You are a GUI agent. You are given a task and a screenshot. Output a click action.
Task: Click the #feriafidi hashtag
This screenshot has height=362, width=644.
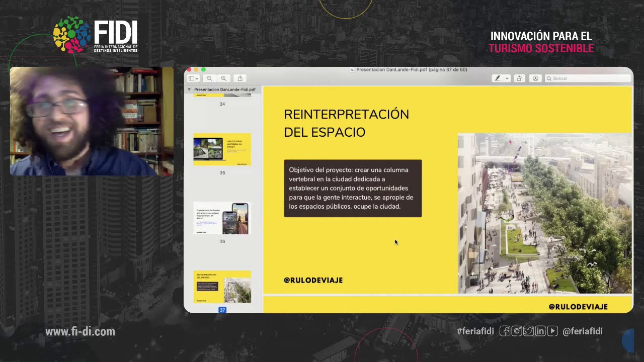click(x=475, y=331)
